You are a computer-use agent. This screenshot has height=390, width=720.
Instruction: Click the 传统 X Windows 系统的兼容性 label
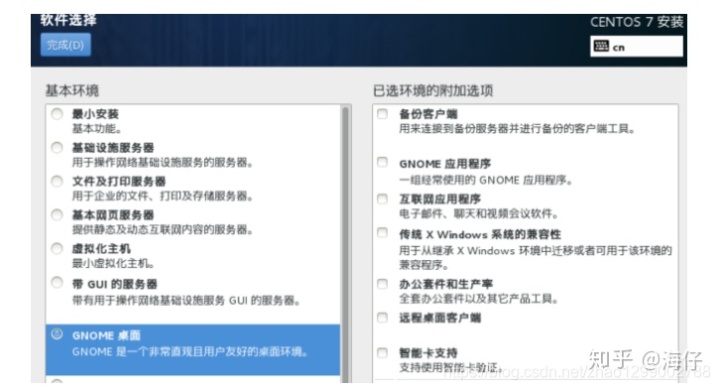[x=480, y=234]
